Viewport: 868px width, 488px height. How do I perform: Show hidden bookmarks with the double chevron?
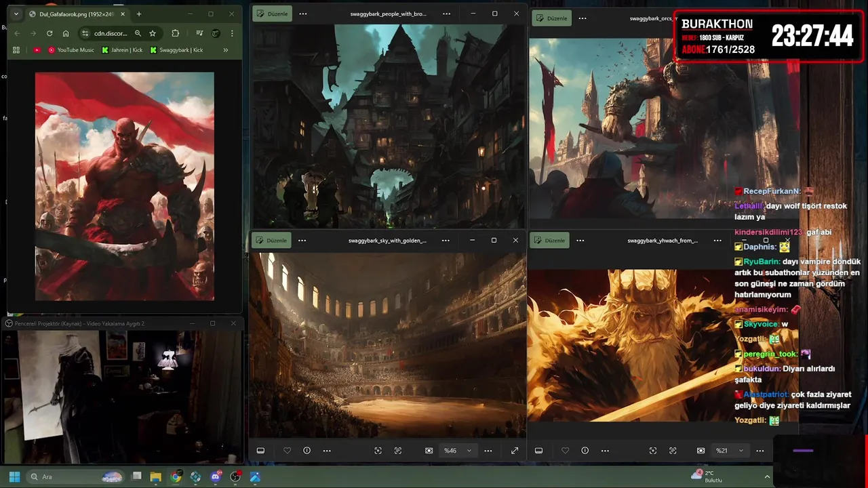[x=226, y=50]
